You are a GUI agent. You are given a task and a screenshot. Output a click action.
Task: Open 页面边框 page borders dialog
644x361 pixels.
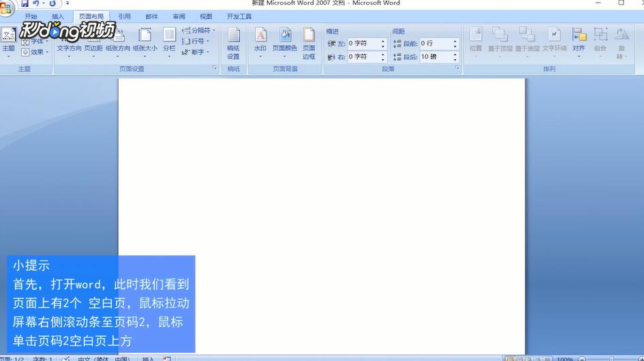(x=309, y=44)
